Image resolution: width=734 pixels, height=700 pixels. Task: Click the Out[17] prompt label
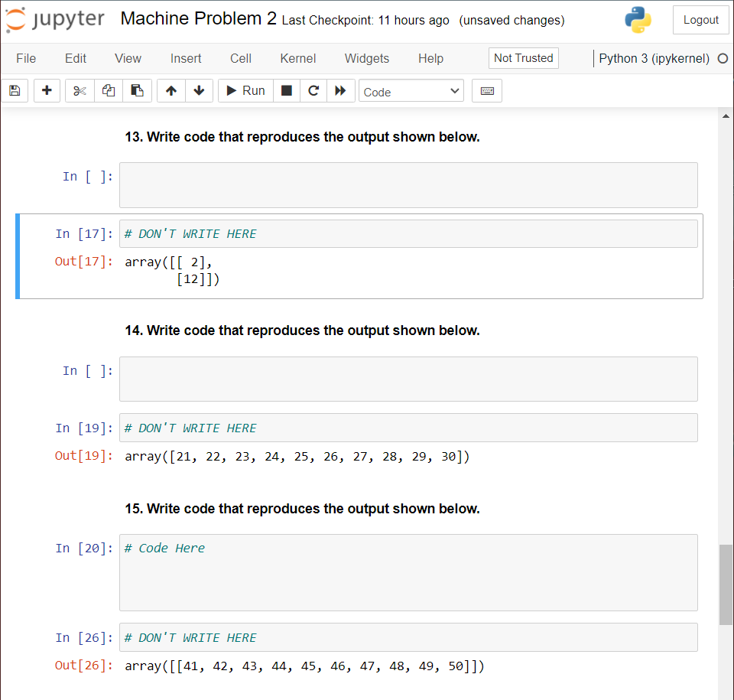84,262
